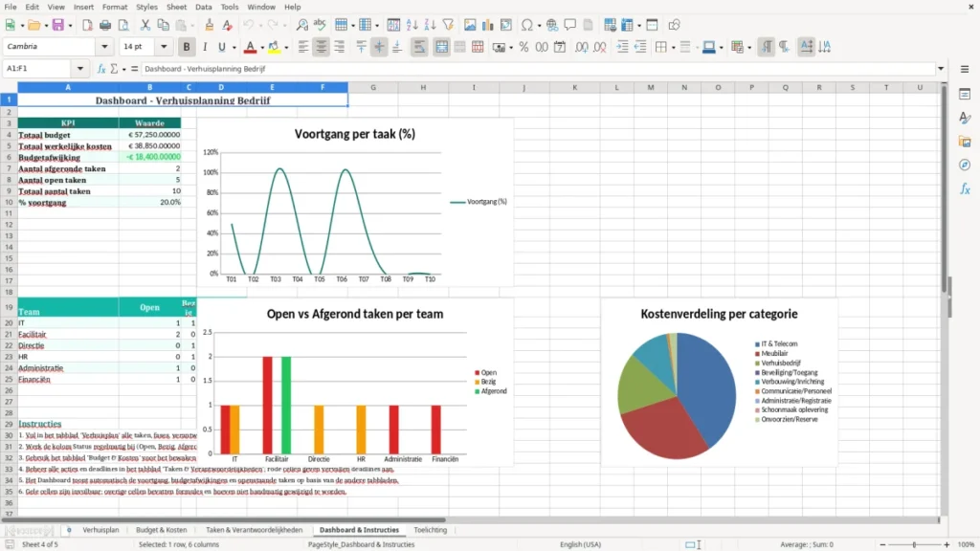Increase indent

pyautogui.click(x=622, y=47)
